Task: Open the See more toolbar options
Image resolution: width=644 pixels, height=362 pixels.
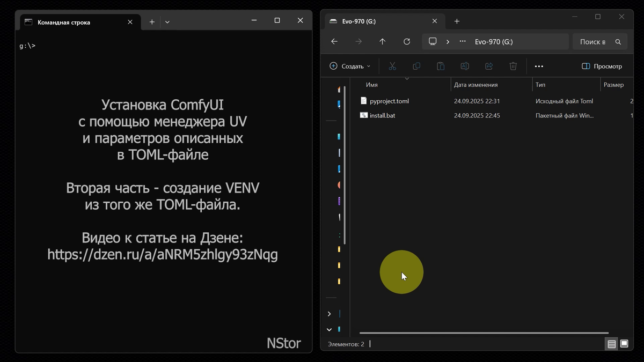Action: pyautogui.click(x=539, y=67)
